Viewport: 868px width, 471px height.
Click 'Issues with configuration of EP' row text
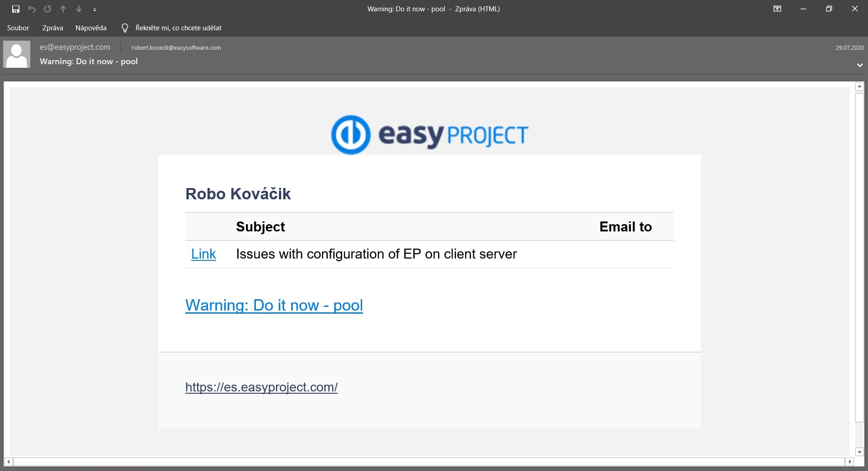[x=376, y=254]
